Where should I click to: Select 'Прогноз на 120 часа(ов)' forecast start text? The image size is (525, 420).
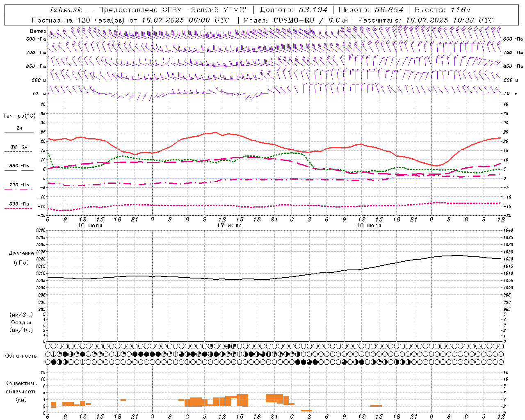pos(79,20)
